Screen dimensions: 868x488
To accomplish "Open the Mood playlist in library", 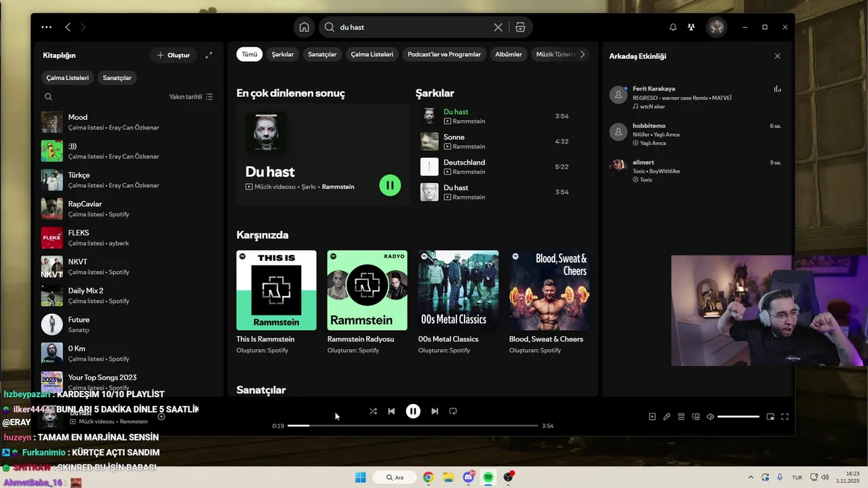I will (x=129, y=122).
